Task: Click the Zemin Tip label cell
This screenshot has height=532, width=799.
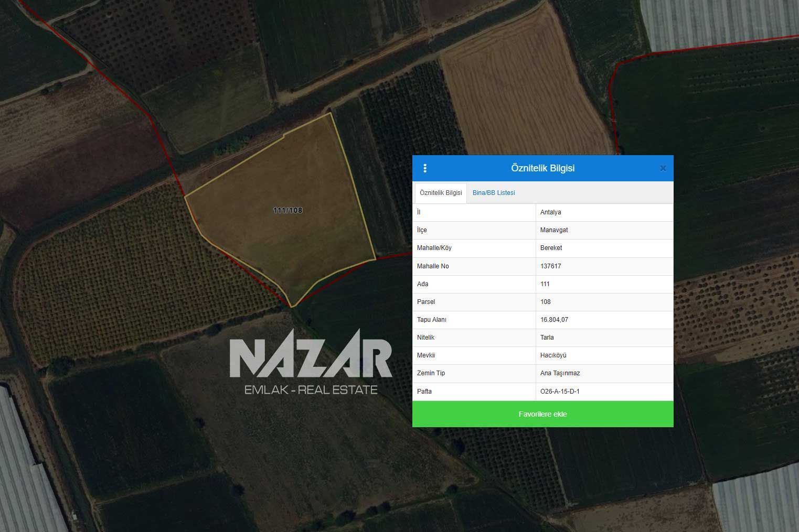Action: pyautogui.click(x=431, y=373)
